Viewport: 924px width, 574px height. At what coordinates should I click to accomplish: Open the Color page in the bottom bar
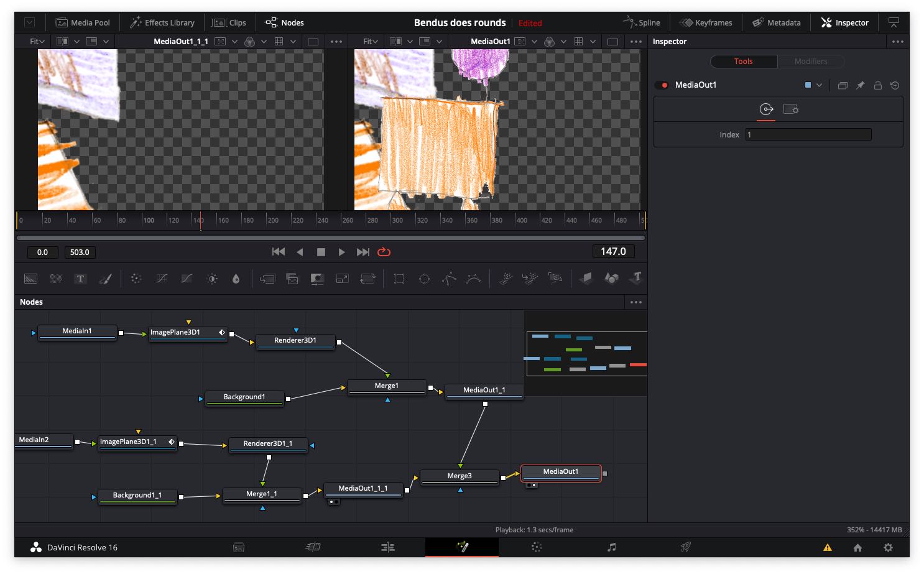pos(537,547)
